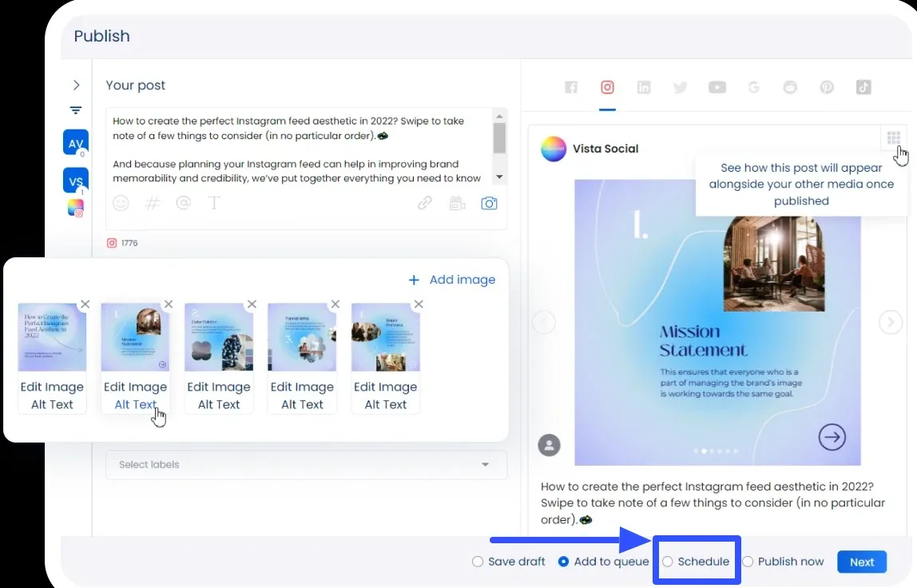Open the emoji picker icon
The width and height of the screenshot is (917, 588).
click(x=121, y=204)
